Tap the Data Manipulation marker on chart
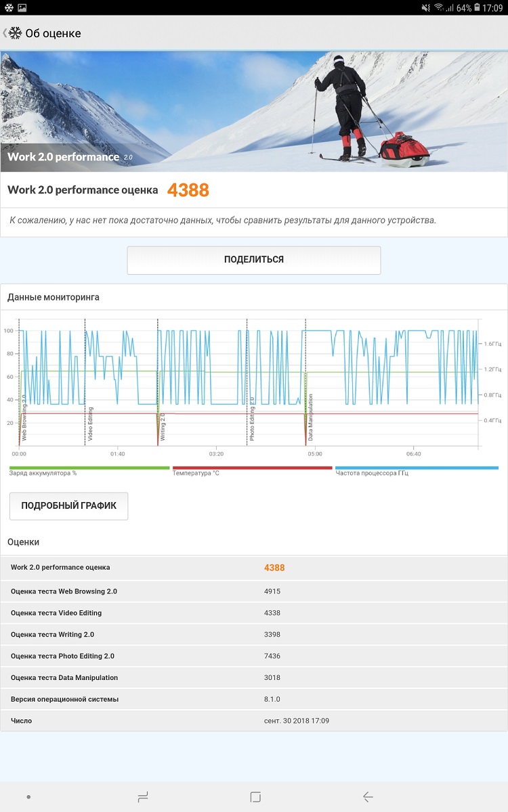Image resolution: width=508 pixels, height=812 pixels. pyautogui.click(x=311, y=418)
